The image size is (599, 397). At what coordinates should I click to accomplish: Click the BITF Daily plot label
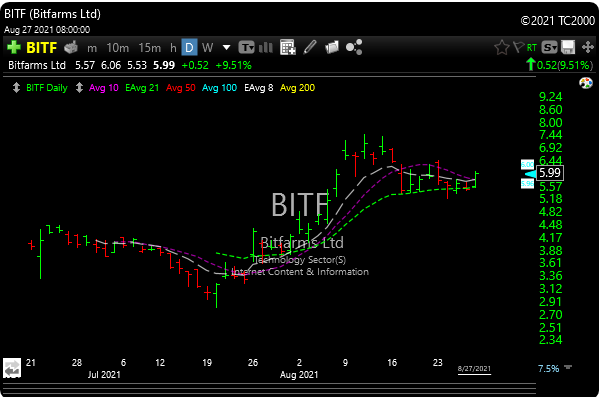coord(47,88)
